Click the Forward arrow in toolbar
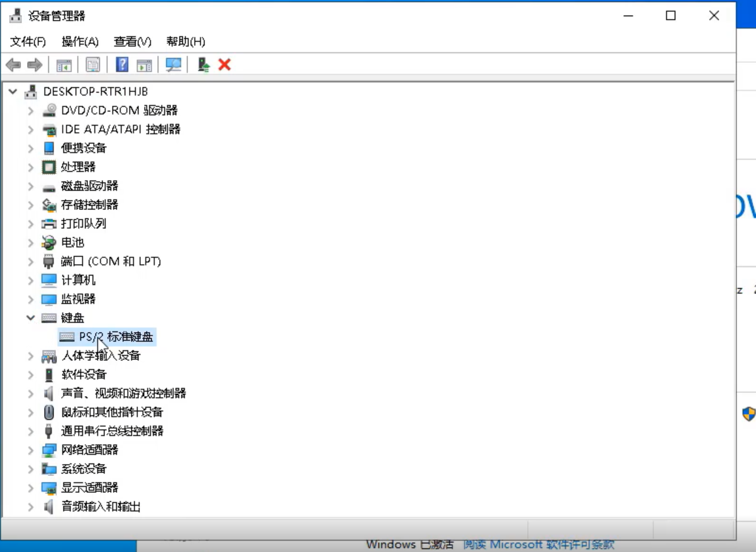Viewport: 756px width, 552px height. click(x=35, y=65)
